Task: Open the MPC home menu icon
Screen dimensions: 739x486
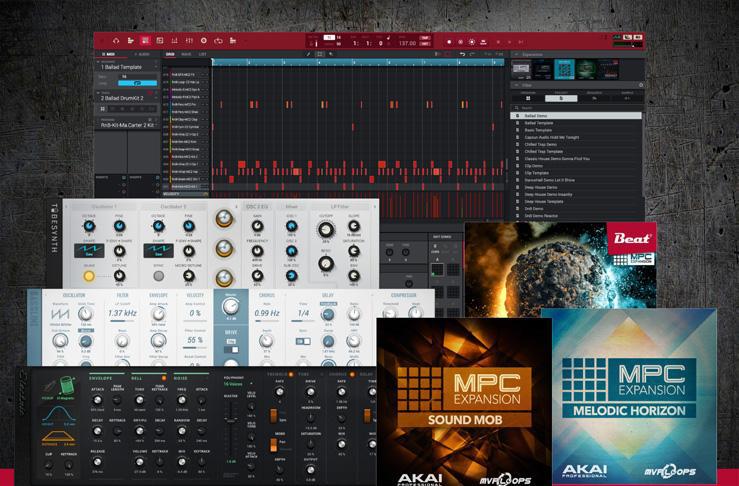Action: click(x=116, y=41)
